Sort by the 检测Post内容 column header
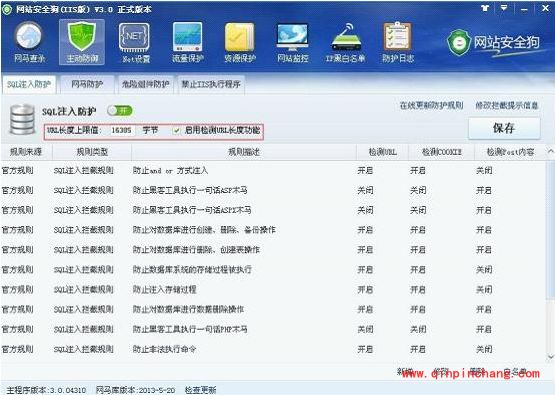Image resolution: width=555 pixels, height=395 pixels. point(510,152)
